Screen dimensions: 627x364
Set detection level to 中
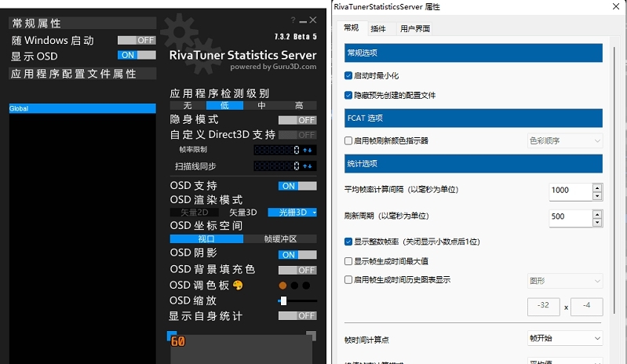pyautogui.click(x=261, y=105)
